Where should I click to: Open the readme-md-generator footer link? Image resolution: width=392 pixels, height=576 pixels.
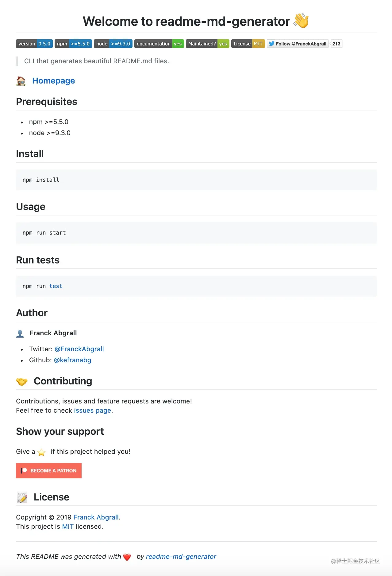click(181, 557)
